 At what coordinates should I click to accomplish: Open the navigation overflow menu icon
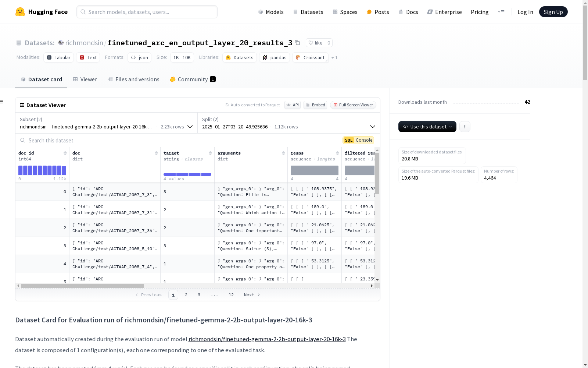coord(501,12)
